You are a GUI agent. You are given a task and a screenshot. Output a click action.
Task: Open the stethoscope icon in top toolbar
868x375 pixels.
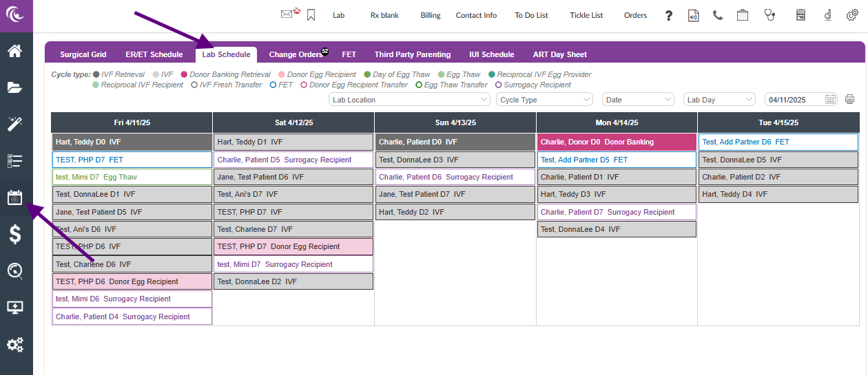[770, 15]
